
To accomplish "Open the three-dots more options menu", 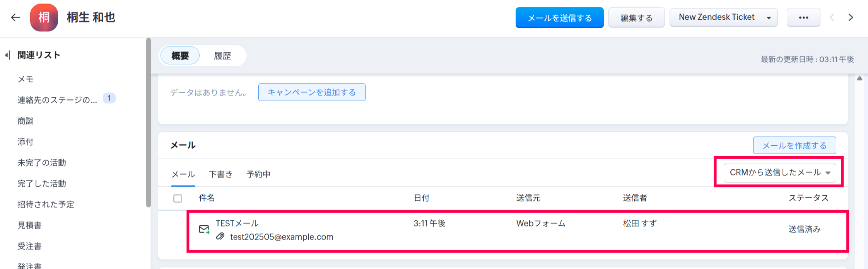I will (x=803, y=17).
